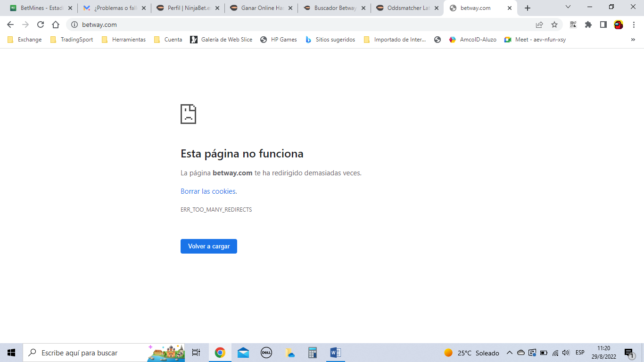Bookmark this tab with the star
Screen dimensions: 644x362
pyautogui.click(x=554, y=25)
